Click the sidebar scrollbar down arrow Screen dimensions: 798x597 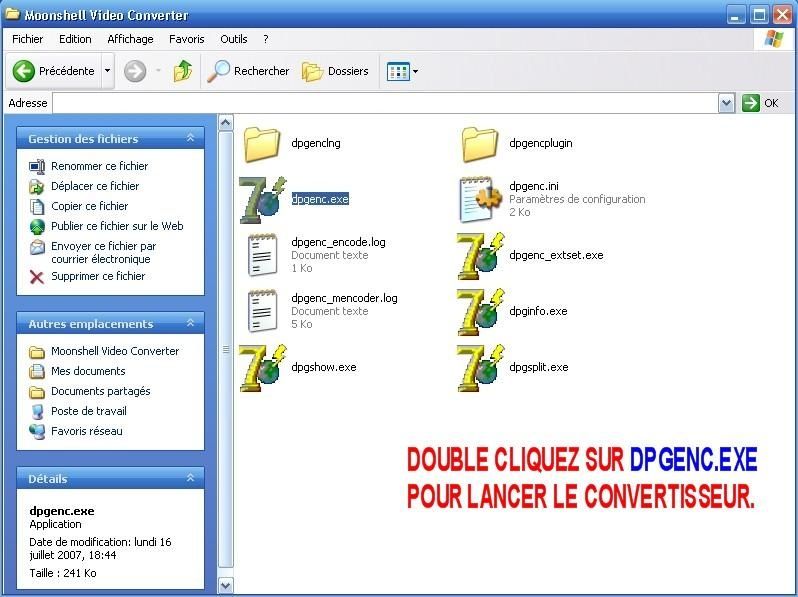225,585
